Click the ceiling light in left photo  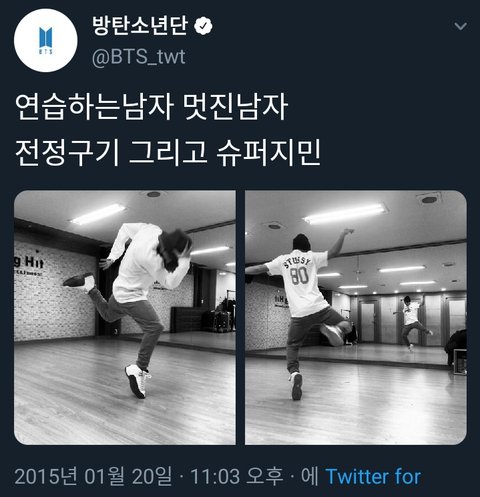point(98,214)
